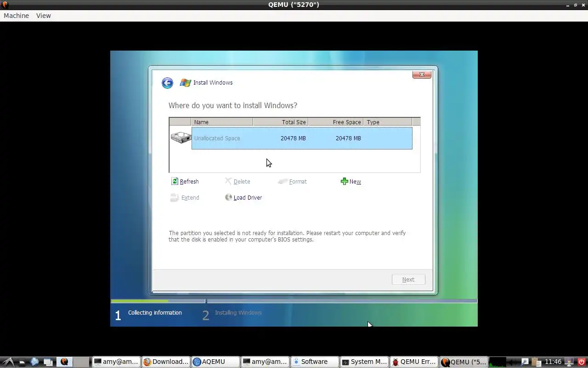Click the Load Driver disc icon

228,197
